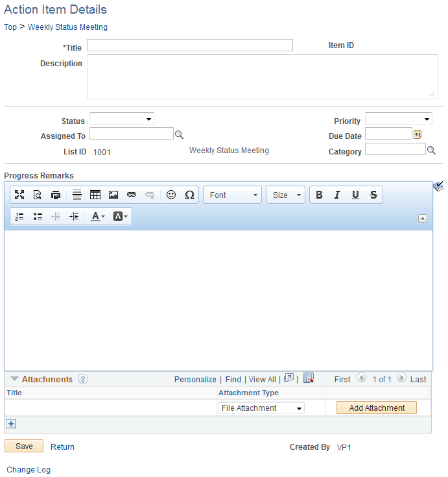The image size is (448, 477).
Task: Click the Save button
Action: pyautogui.click(x=24, y=446)
